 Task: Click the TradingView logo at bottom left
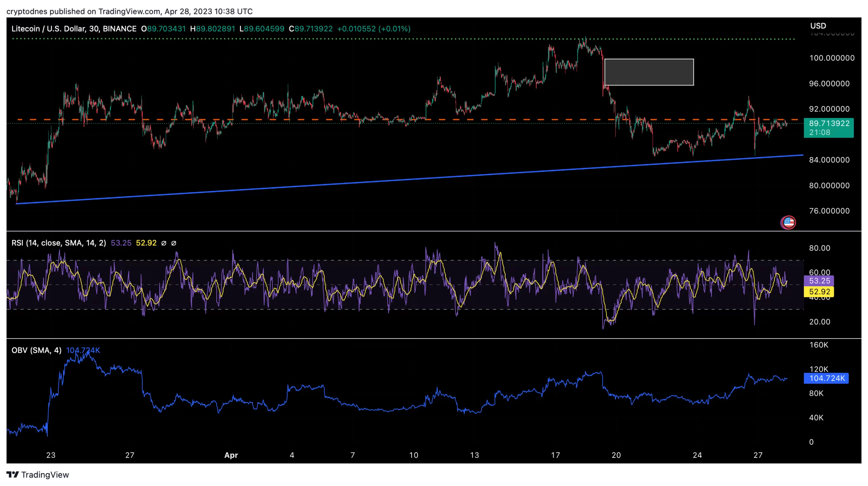13,474
